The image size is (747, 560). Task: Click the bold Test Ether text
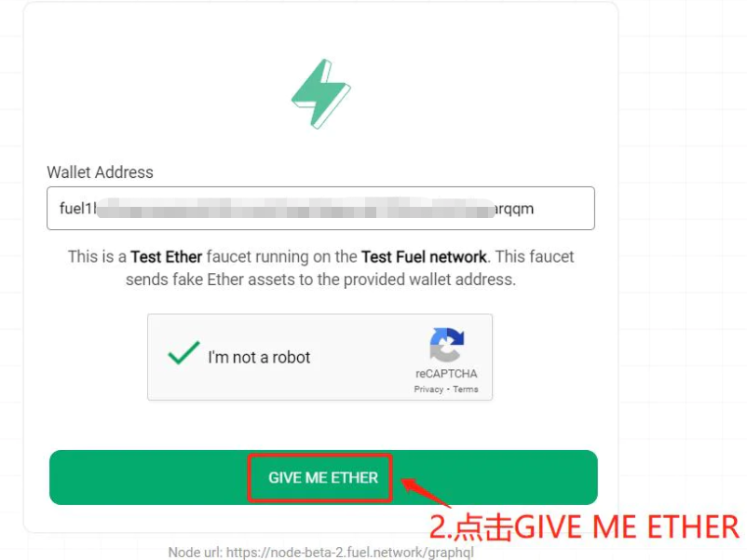point(167,257)
